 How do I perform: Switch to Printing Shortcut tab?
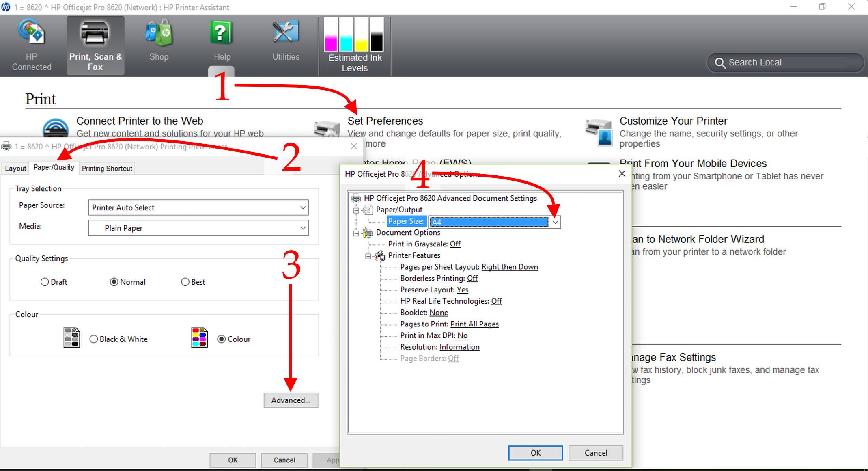click(x=107, y=169)
